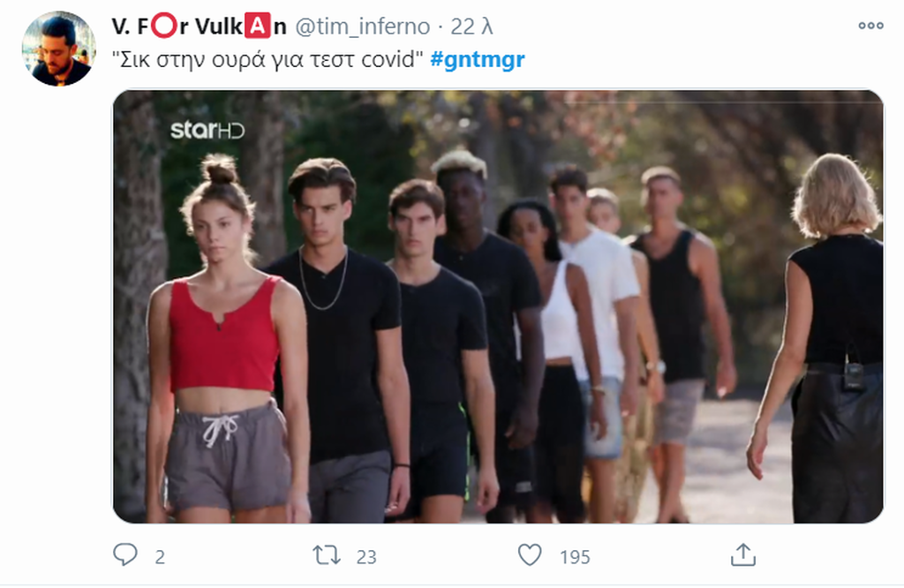Click the retweet count 23
Image resolution: width=904 pixels, height=588 pixels.
pos(366,557)
